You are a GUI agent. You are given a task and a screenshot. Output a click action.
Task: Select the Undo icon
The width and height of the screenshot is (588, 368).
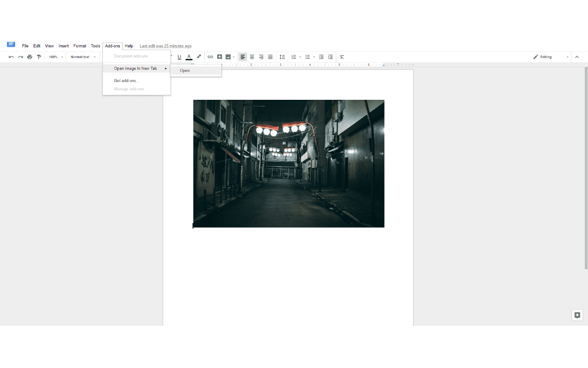pyautogui.click(x=11, y=57)
